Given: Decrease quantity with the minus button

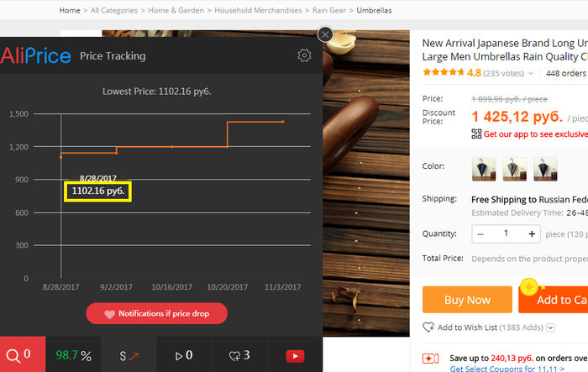Looking at the screenshot, I should pyautogui.click(x=480, y=233).
